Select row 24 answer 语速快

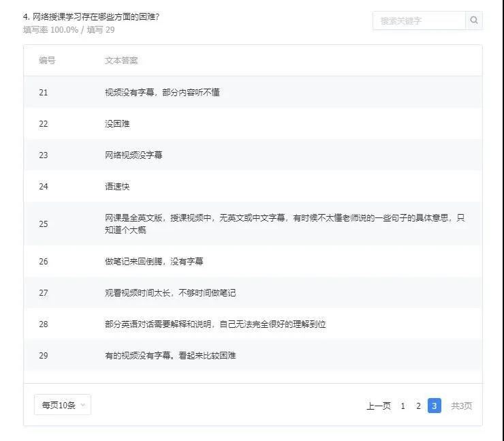click(117, 186)
